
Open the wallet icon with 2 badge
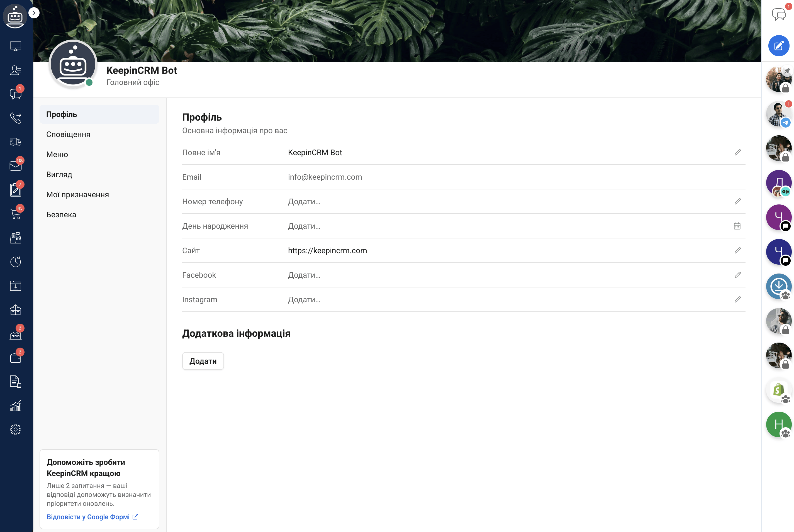[x=16, y=358]
